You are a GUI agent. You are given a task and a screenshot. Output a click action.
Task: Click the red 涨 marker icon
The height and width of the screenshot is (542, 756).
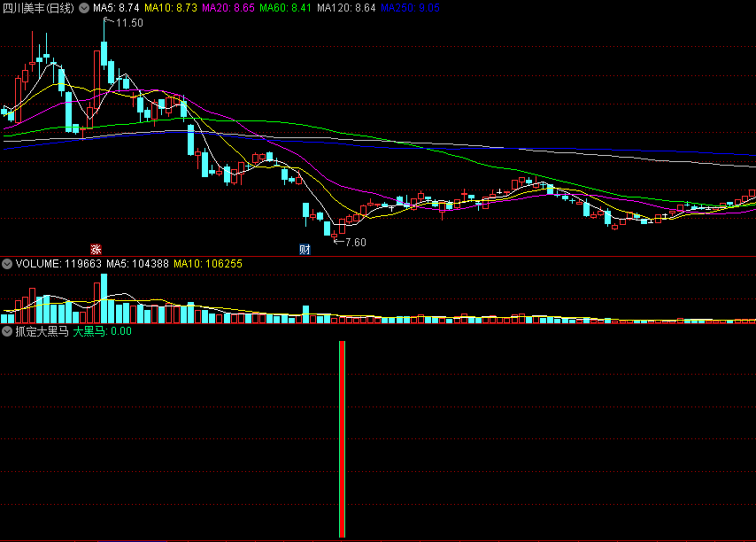pyautogui.click(x=96, y=249)
